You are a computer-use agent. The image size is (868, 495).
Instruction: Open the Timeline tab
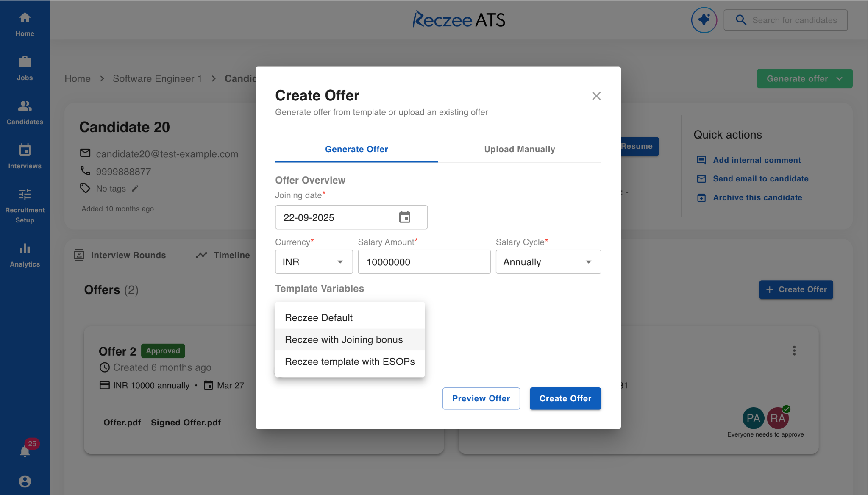tap(223, 255)
